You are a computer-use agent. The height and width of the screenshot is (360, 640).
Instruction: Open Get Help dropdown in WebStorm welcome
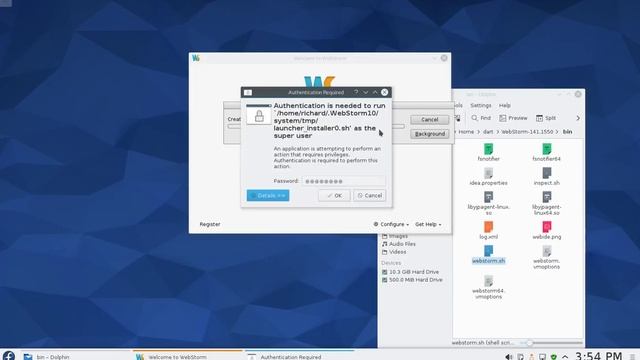pos(428,224)
